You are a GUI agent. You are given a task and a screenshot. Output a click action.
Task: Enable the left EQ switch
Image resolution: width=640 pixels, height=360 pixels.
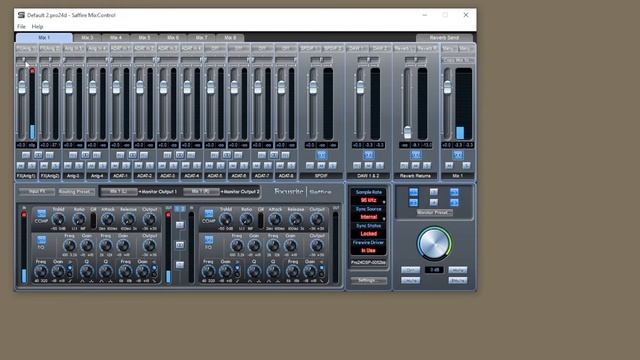[41, 240]
